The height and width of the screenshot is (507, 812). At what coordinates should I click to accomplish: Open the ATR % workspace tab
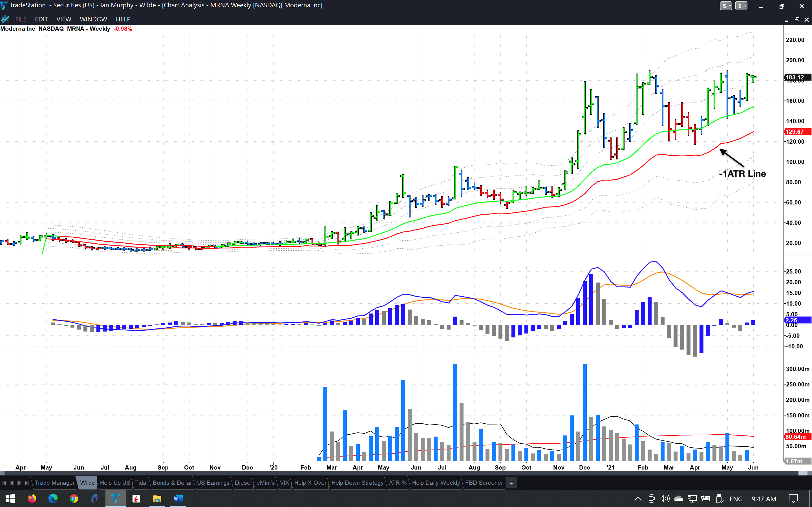pyautogui.click(x=398, y=483)
